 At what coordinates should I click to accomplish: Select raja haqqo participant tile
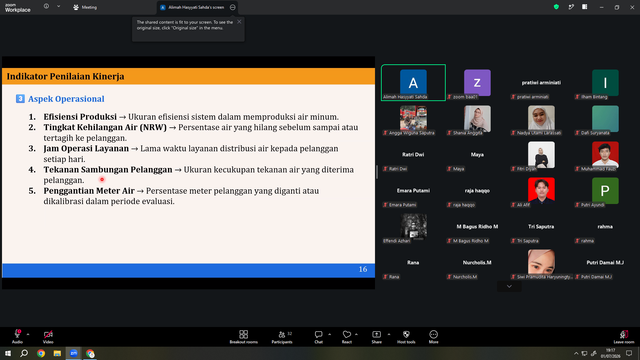(x=477, y=190)
